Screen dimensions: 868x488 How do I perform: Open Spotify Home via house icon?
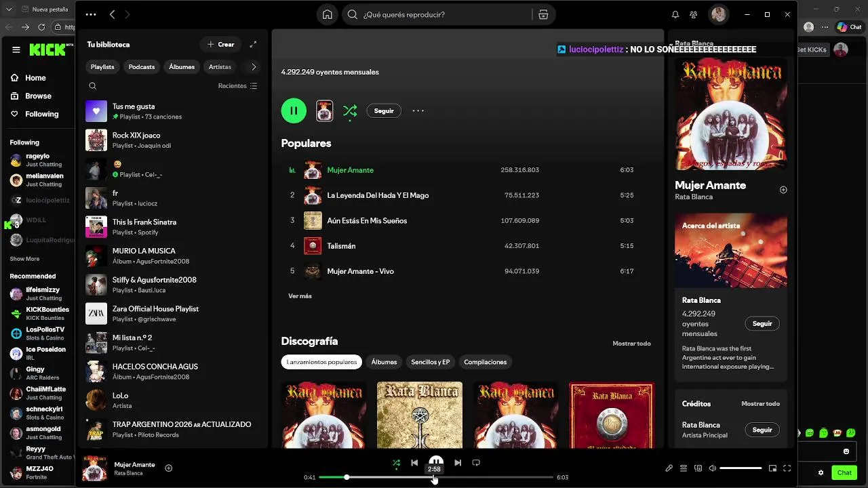(328, 14)
